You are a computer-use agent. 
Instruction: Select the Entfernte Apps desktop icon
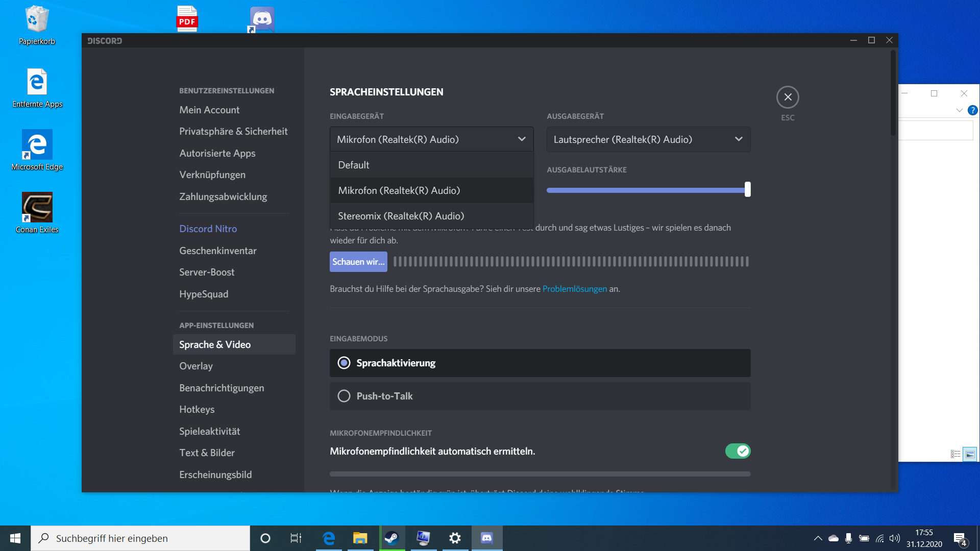37,88
